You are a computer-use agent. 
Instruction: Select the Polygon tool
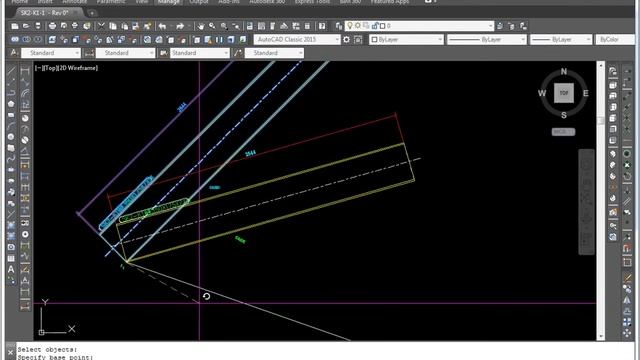(11, 104)
